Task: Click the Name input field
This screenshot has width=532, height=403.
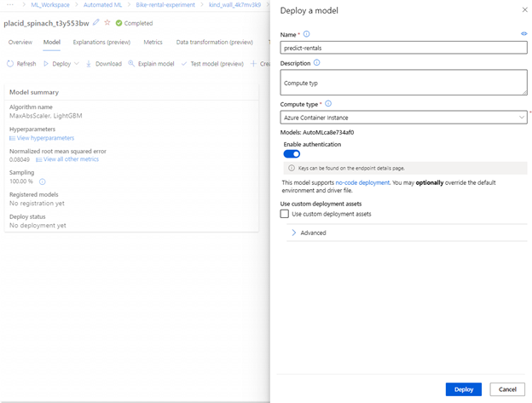Action: [402, 48]
